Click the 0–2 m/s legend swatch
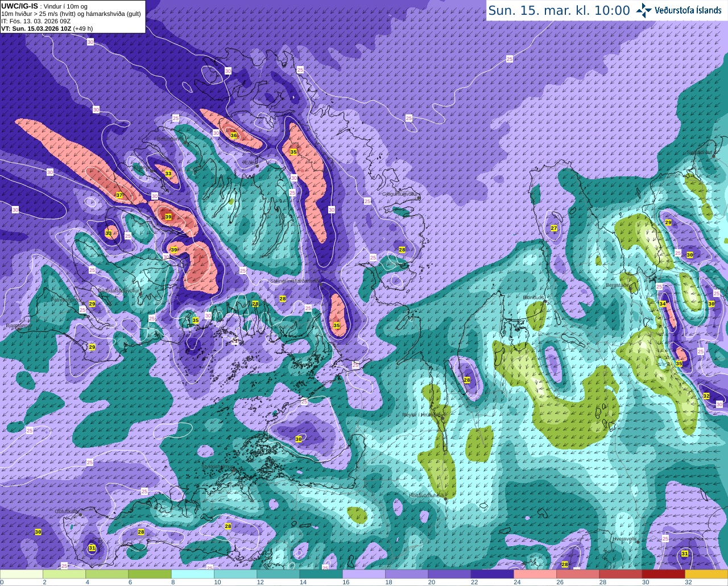Viewport: 728px width, 586px height. click(22, 574)
